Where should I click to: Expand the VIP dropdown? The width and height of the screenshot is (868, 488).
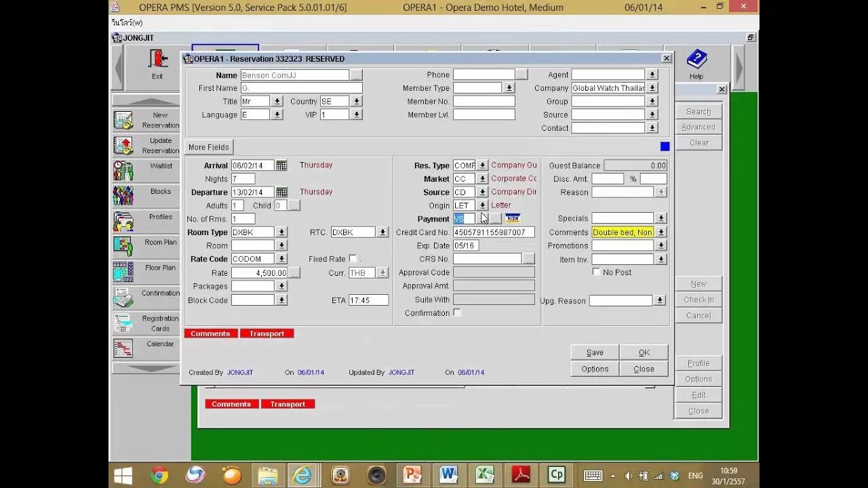coord(357,115)
